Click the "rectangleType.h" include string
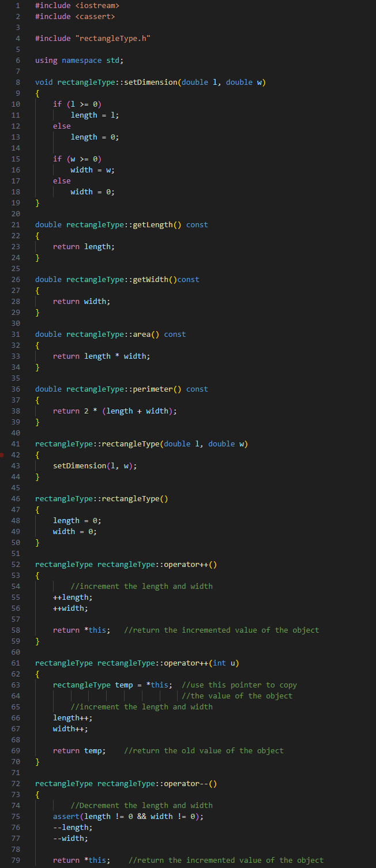 113,38
